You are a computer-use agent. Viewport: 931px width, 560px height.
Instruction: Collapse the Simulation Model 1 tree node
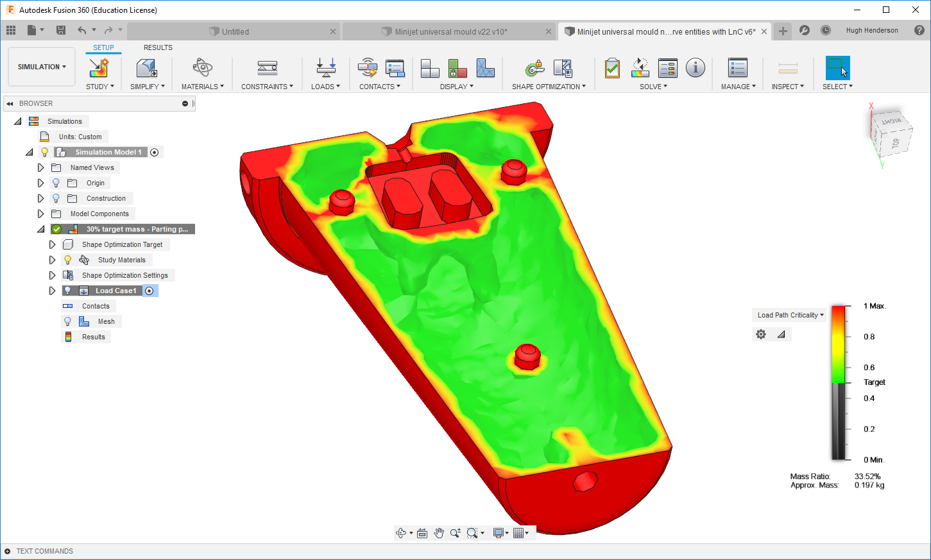click(29, 151)
